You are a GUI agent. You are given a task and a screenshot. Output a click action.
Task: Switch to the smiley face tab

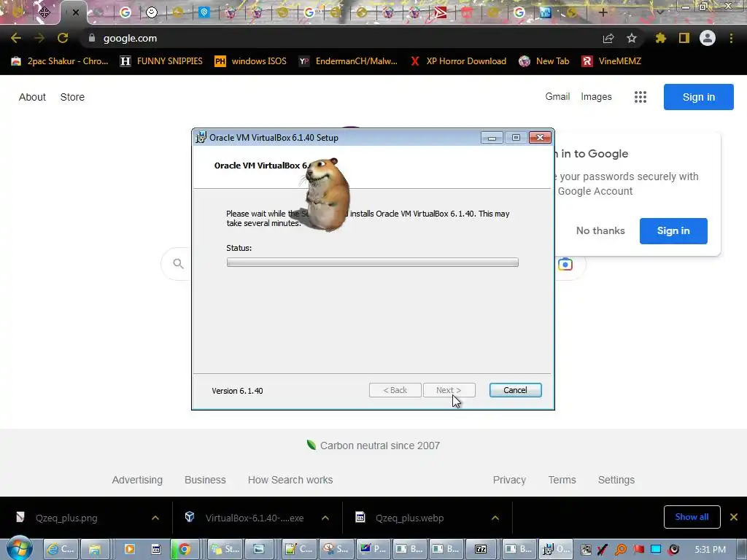point(152,13)
